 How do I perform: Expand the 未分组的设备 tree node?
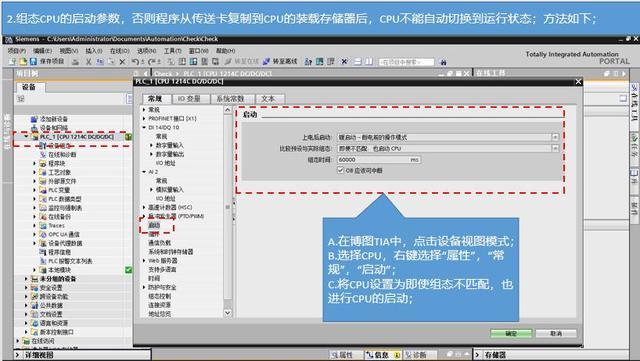tap(26, 279)
